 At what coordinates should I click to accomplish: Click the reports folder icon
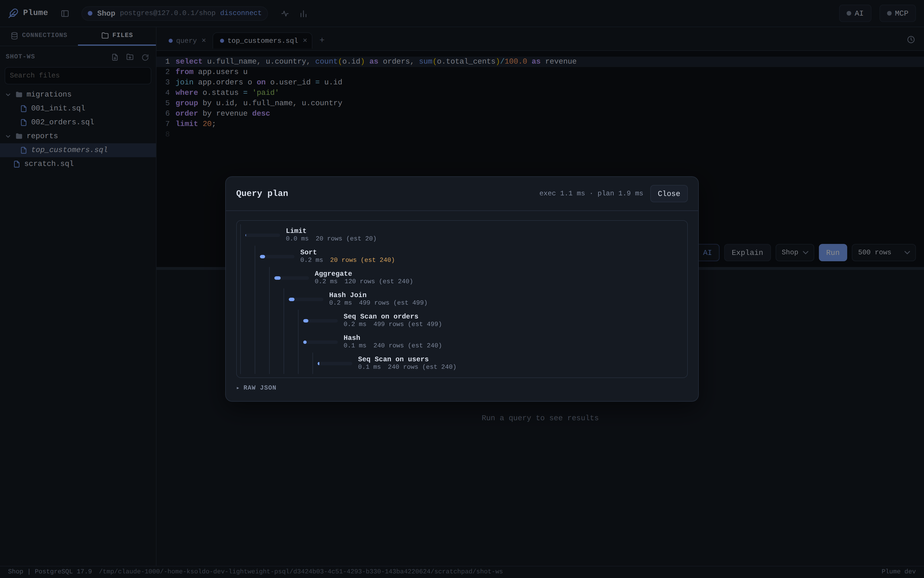click(19, 136)
